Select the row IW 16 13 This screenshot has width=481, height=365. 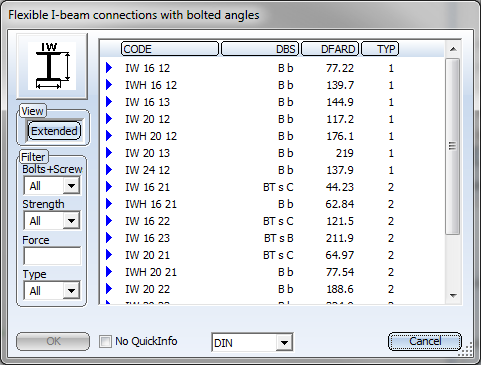[273, 102]
